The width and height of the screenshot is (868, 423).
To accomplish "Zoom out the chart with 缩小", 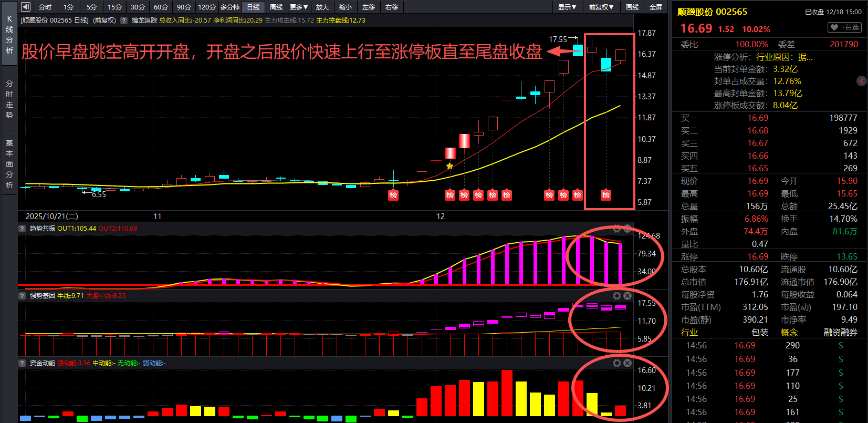I will (x=346, y=7).
